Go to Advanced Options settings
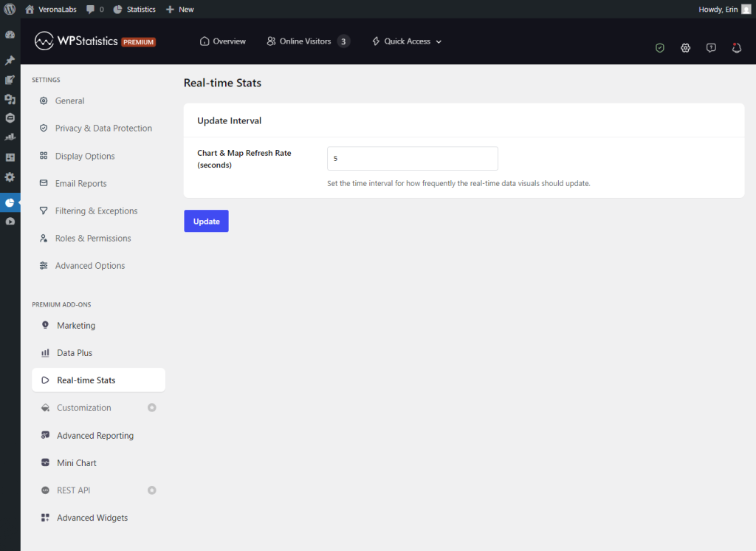Screen dimensions: 756x551 91,265
